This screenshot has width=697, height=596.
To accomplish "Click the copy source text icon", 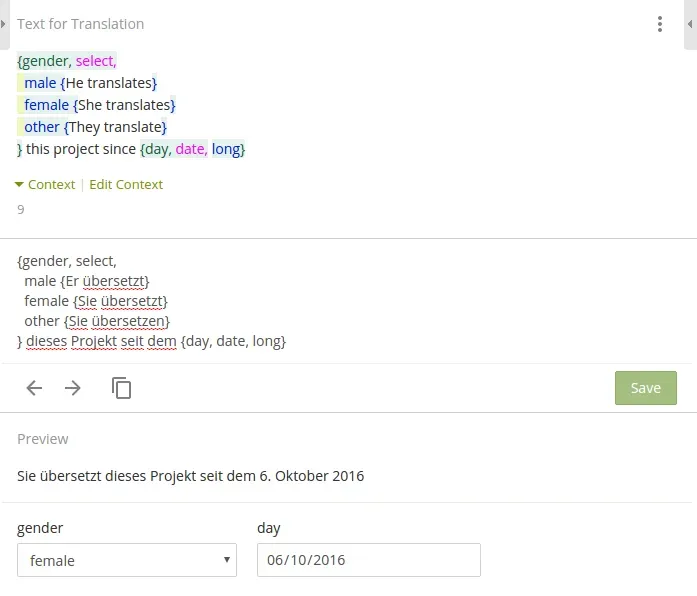I will point(122,388).
